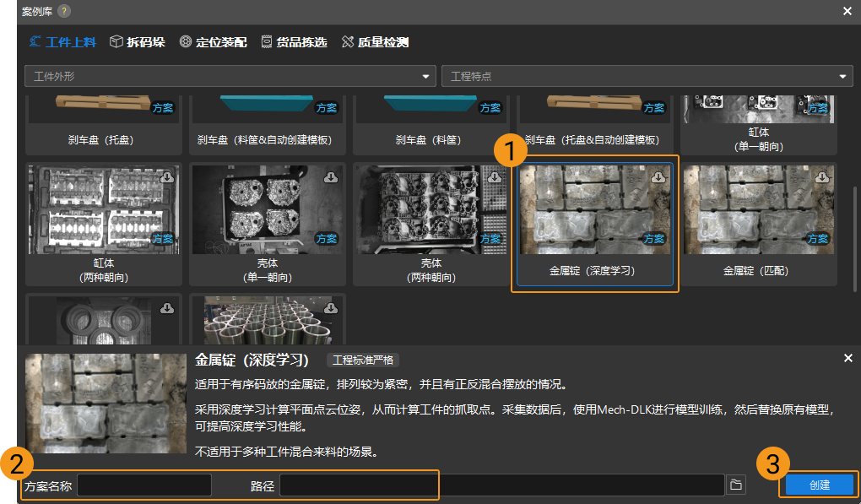This screenshot has height=504, width=861.
Task: Download the 壳体（单一朝向）case via cloud icon
Action: point(331,177)
